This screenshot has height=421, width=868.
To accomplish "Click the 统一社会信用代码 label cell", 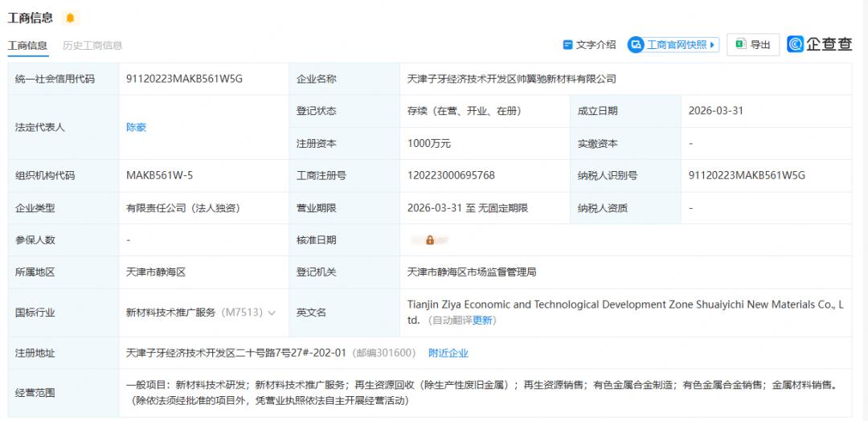I will tap(63, 79).
